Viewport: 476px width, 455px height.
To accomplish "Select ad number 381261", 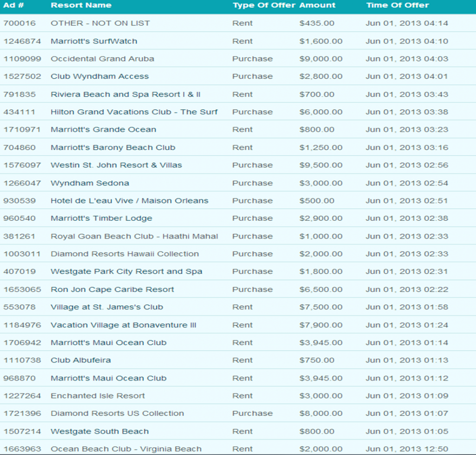I will click(x=19, y=236).
